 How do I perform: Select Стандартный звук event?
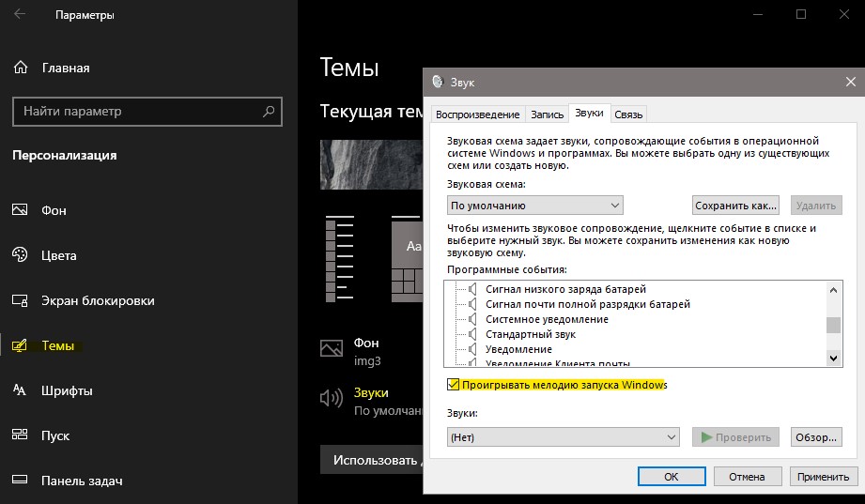click(x=530, y=333)
